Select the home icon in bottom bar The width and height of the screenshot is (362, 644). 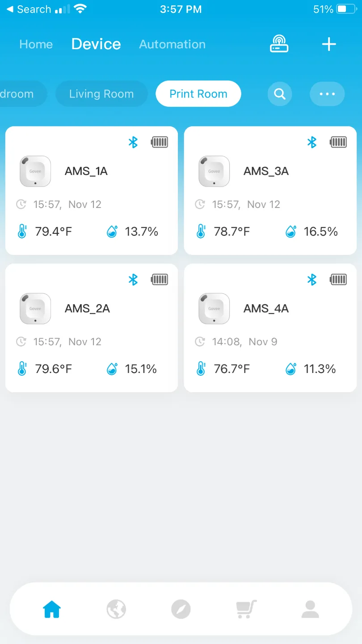pyautogui.click(x=52, y=609)
